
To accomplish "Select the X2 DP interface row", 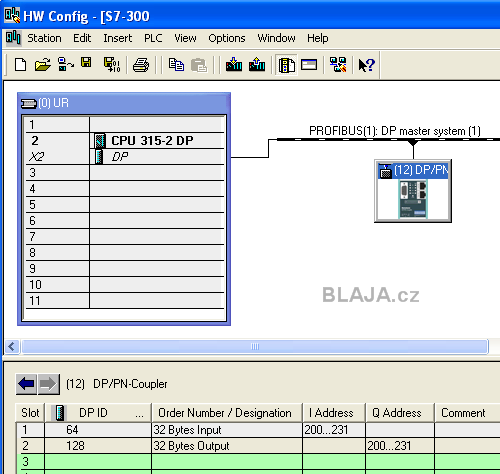I will coord(125,157).
